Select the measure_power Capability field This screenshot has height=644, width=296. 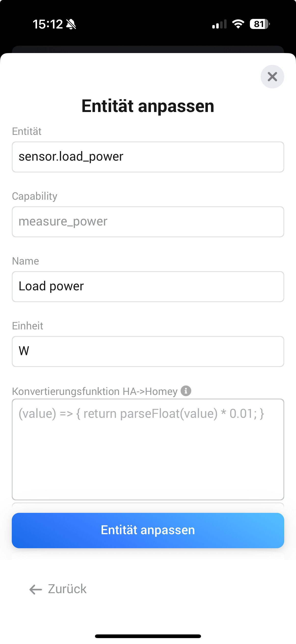coord(148,222)
